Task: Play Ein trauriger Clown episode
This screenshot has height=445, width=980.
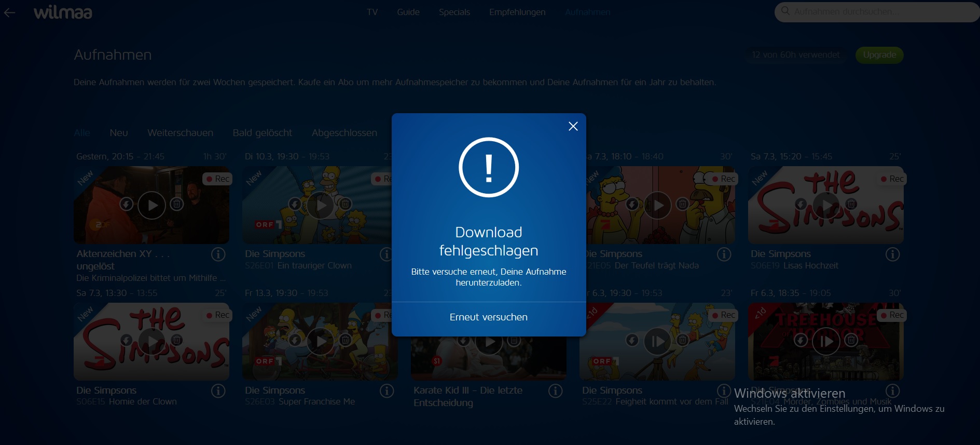Action: pos(320,205)
